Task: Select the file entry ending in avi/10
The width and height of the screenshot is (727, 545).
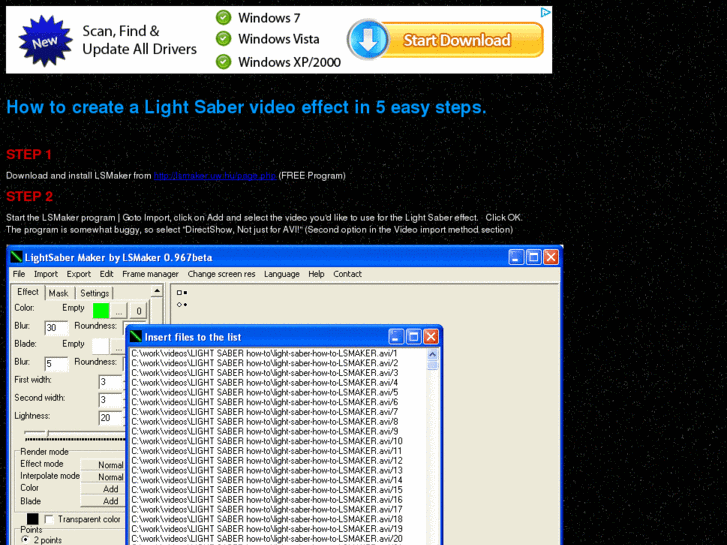Action: [x=267, y=441]
